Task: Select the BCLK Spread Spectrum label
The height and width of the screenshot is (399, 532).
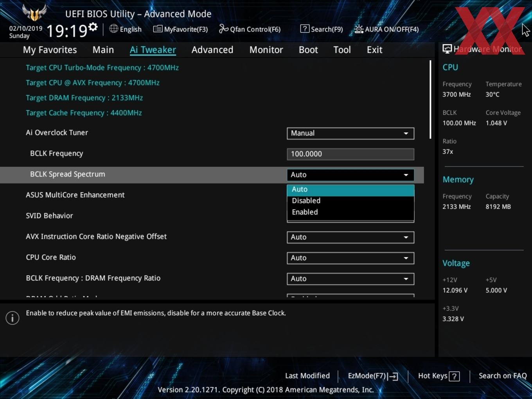Action: click(x=67, y=174)
